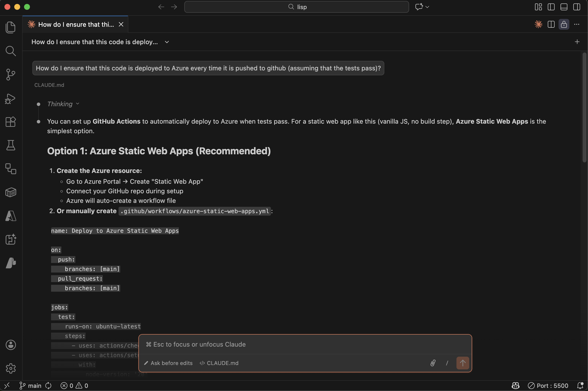Select the Run and Debug icon
The image size is (588, 391).
[x=11, y=99]
